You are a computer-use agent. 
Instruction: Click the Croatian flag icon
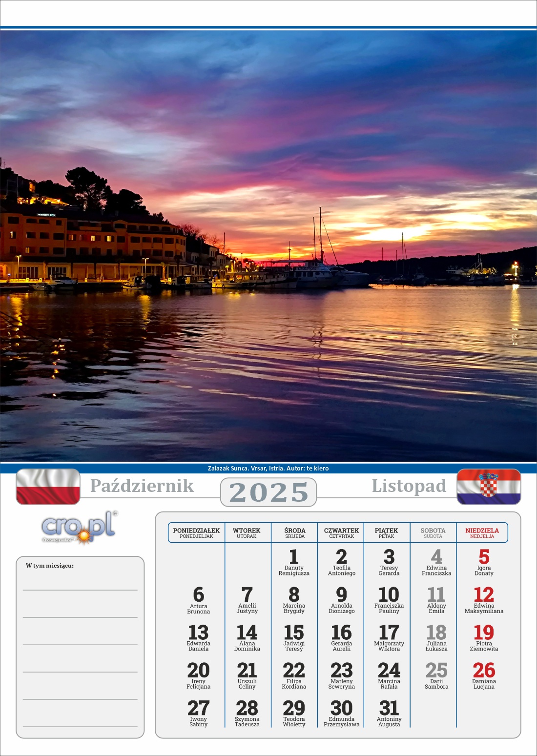point(489,487)
